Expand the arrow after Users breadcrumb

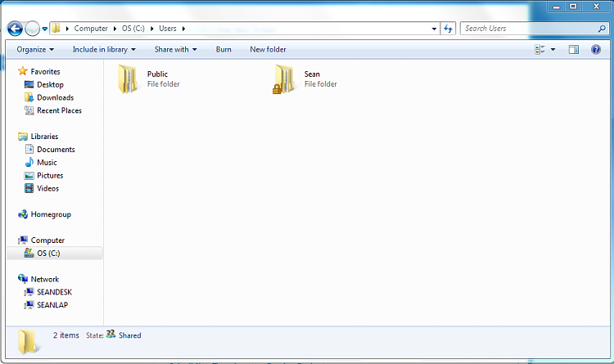pos(183,29)
